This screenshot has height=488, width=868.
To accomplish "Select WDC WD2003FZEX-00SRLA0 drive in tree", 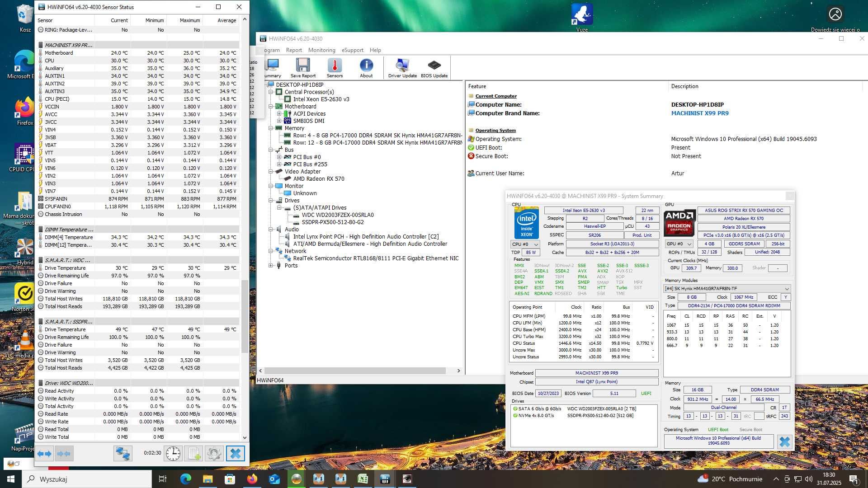I will click(338, 215).
